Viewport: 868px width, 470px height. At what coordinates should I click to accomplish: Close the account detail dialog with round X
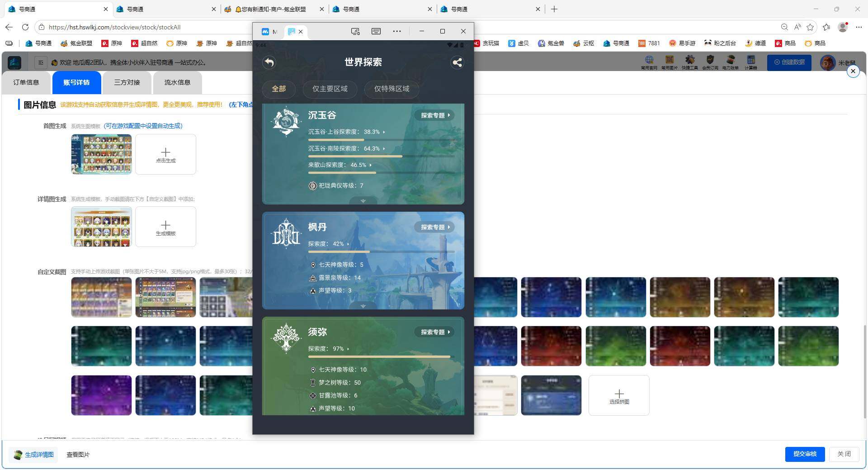tap(853, 71)
